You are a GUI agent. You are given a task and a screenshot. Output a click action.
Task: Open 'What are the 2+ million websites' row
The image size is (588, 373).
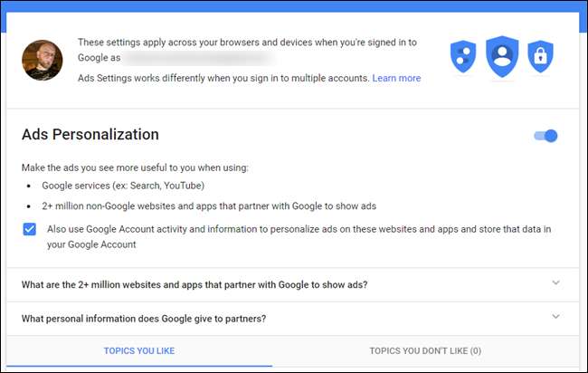click(x=194, y=284)
